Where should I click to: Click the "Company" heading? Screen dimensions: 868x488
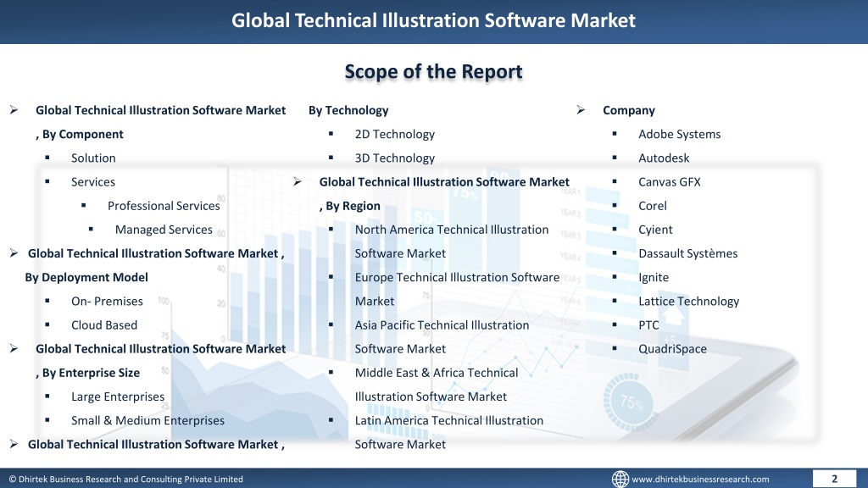coord(629,110)
